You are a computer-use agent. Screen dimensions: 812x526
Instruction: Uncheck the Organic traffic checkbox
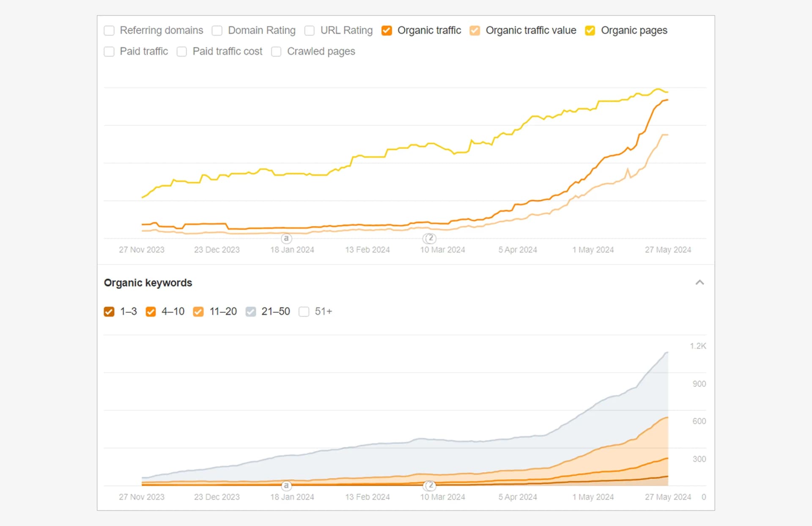387,30
